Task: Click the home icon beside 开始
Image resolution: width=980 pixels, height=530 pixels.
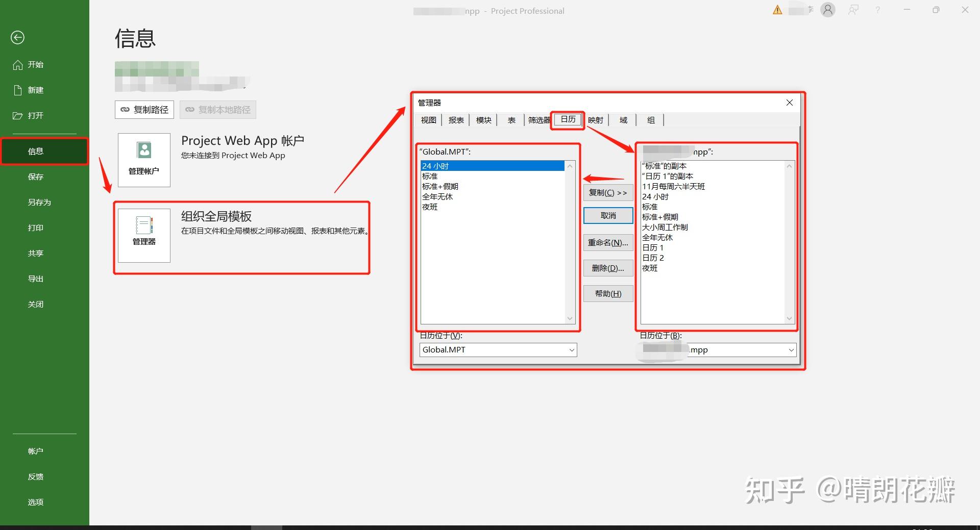Action: (x=18, y=65)
